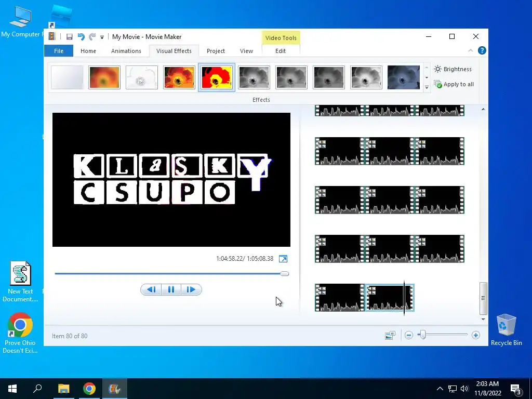Open the Brightness control
Screen dimensions: 532x399
pyautogui.click(x=453, y=69)
